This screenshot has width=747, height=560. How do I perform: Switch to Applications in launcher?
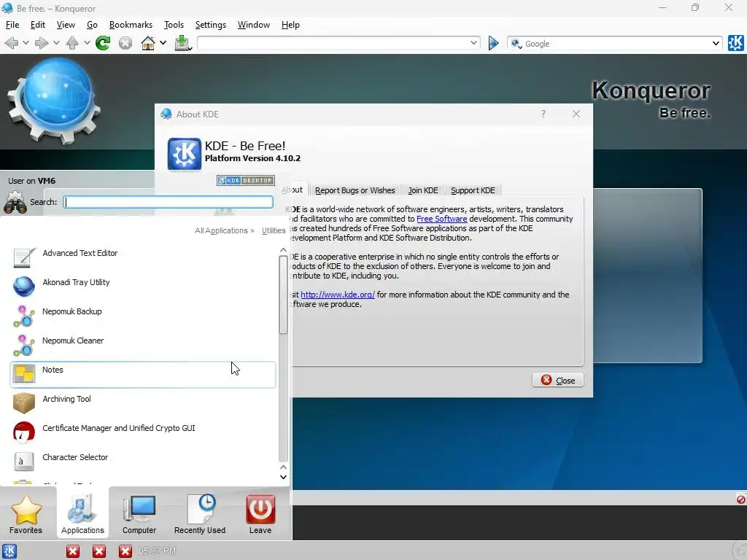coord(82,513)
